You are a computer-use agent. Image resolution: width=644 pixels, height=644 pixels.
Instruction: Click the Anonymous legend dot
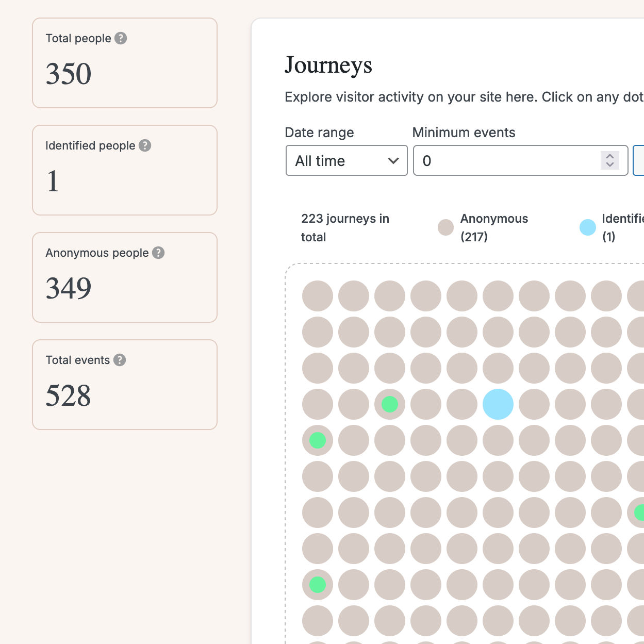tap(445, 227)
